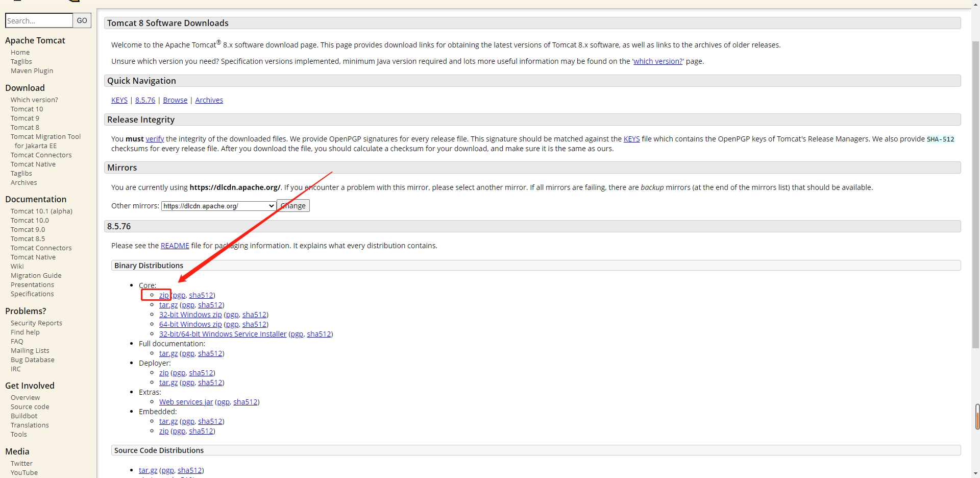Open sha512 for Web services jar
Image resolution: width=980 pixels, height=478 pixels.
tap(245, 402)
